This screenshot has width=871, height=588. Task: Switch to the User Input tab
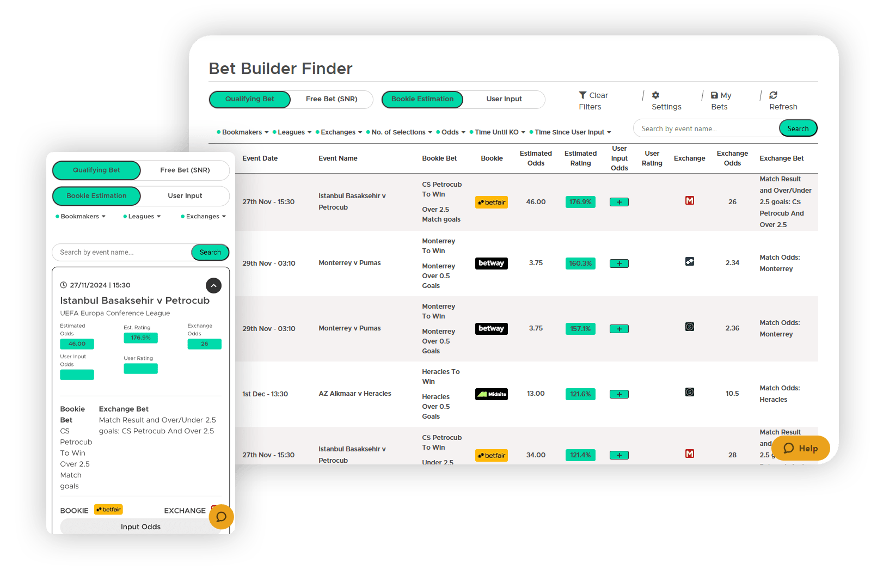coord(504,99)
